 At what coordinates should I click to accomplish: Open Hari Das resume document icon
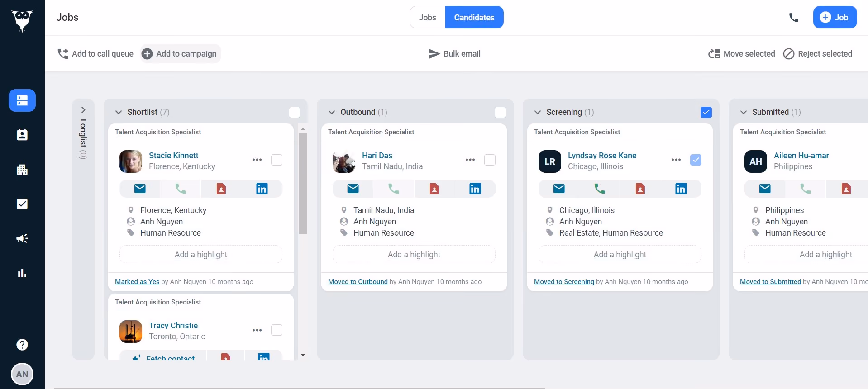pyautogui.click(x=434, y=189)
